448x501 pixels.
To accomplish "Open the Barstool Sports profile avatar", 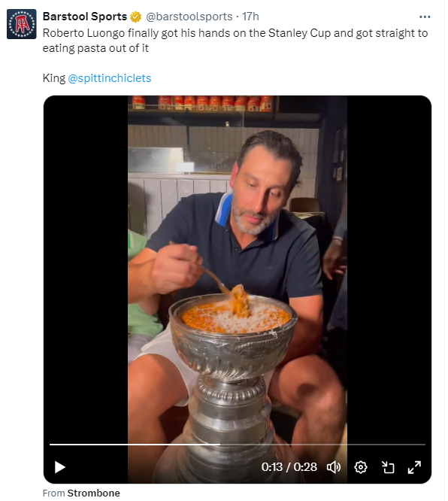I will pyautogui.click(x=21, y=24).
